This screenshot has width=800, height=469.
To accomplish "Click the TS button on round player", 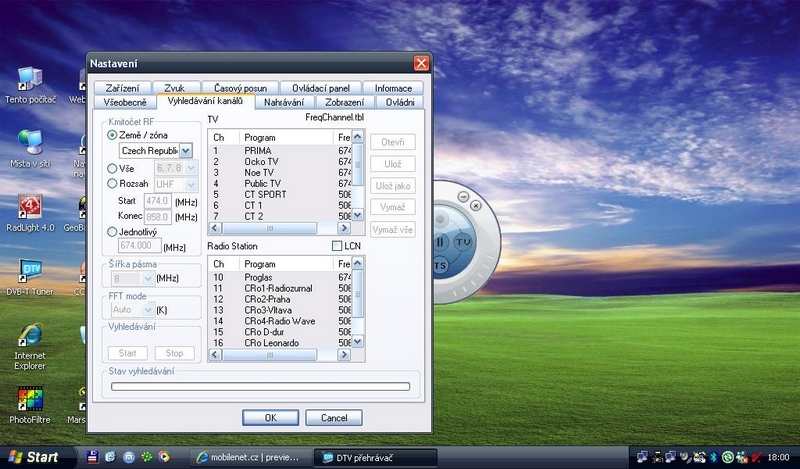I will tap(441, 265).
